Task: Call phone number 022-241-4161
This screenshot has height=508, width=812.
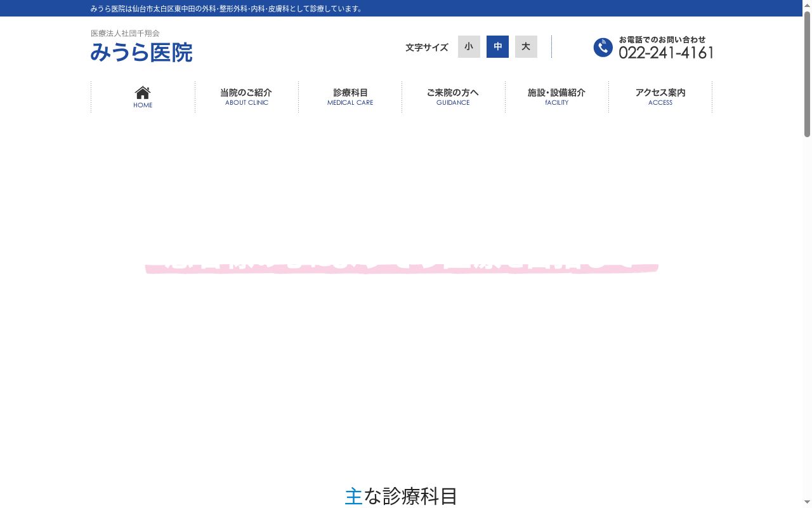Action: coord(666,53)
